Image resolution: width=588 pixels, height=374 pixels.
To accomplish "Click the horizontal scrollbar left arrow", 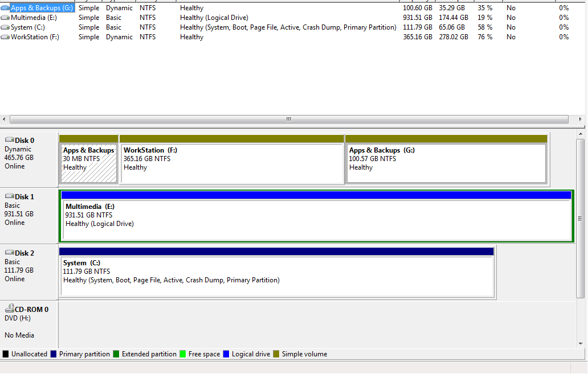I will coord(5,120).
